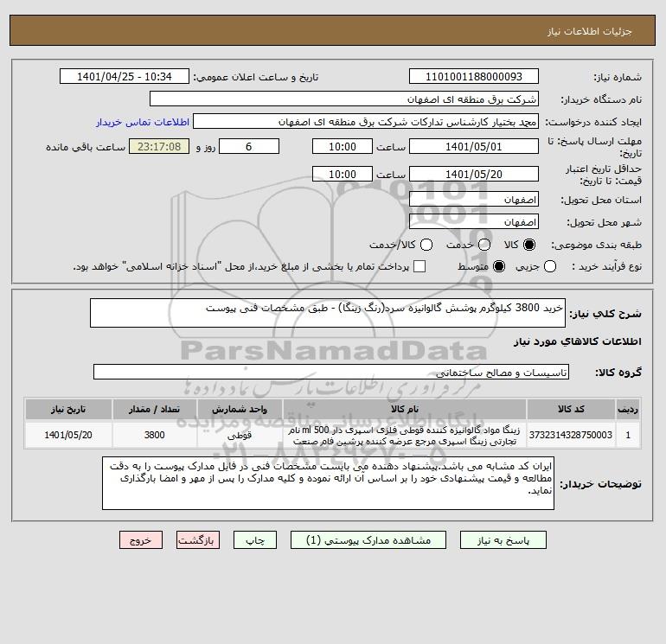Click the delivery province field اصفهان
Image resolution: width=666 pixels, height=644 pixels.
[x=474, y=199]
